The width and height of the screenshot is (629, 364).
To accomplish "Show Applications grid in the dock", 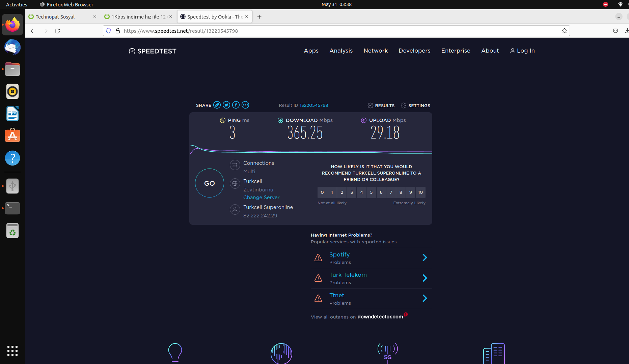I will tap(12, 351).
